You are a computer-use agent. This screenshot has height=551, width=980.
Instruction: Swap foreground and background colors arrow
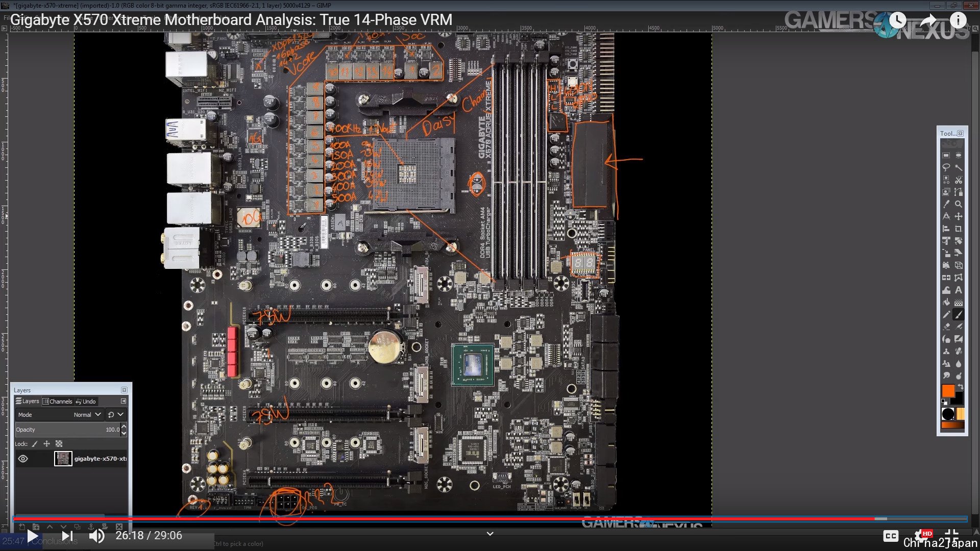click(x=961, y=387)
